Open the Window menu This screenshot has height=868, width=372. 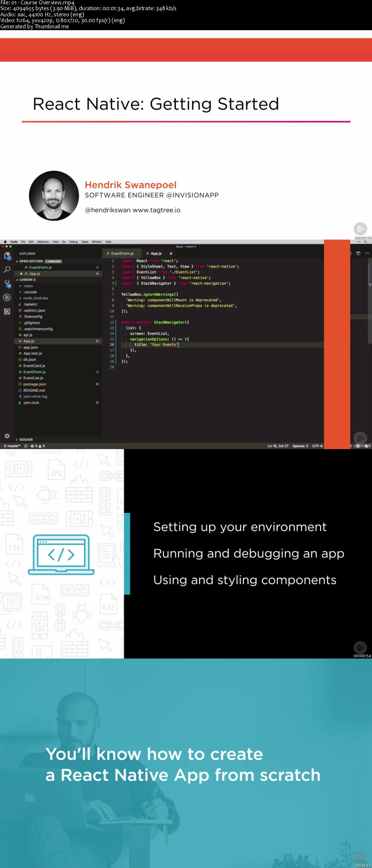click(97, 241)
